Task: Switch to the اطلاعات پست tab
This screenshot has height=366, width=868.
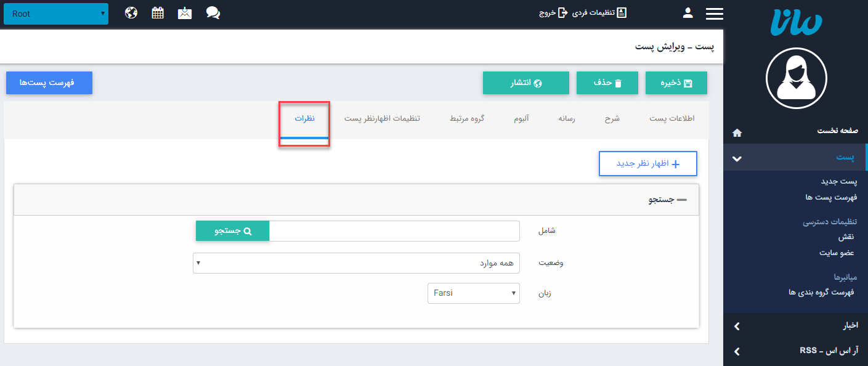Action: [671, 118]
